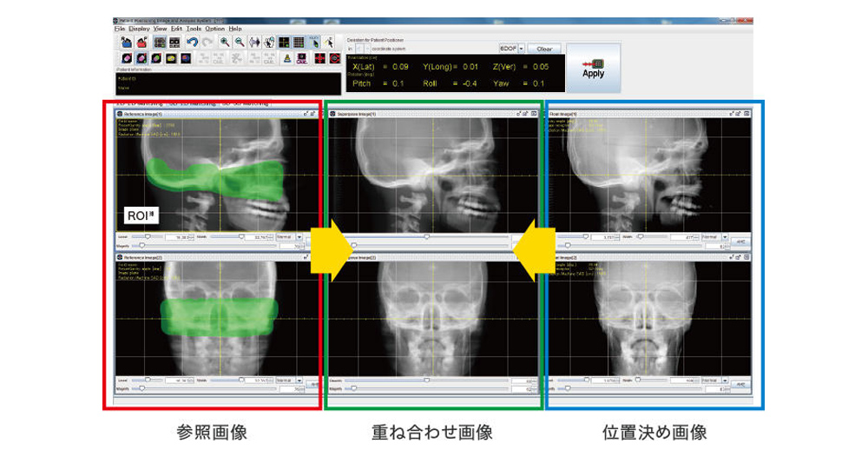
Task: Click the first ROI shape icon in second toolbar row
Action: point(127,58)
